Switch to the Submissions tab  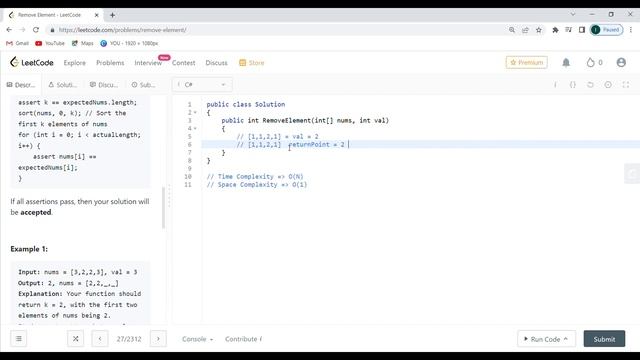click(143, 85)
